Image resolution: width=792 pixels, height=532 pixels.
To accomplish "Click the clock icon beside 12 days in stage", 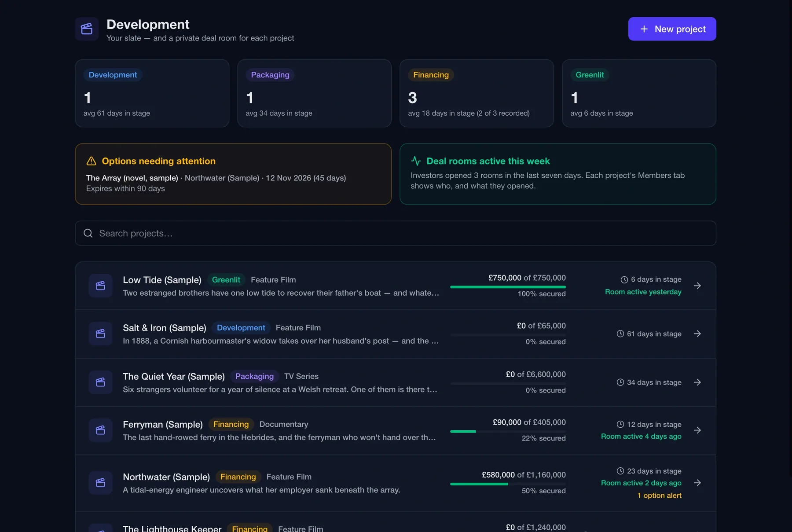I will tap(620, 424).
